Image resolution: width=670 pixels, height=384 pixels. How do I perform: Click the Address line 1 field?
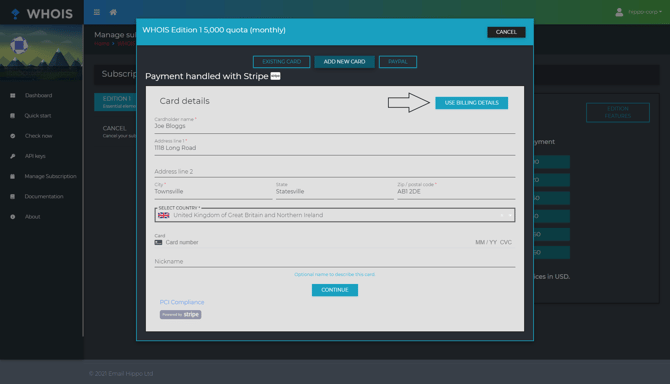coord(335,147)
